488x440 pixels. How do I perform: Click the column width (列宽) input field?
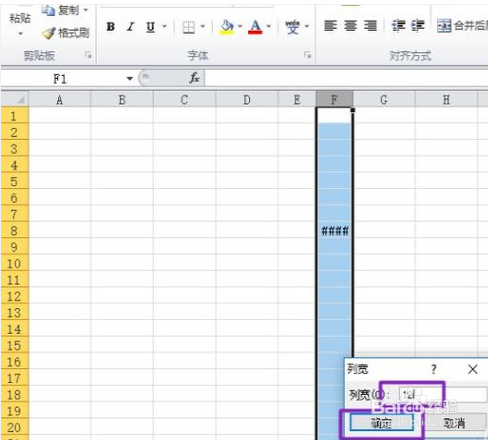click(x=443, y=395)
